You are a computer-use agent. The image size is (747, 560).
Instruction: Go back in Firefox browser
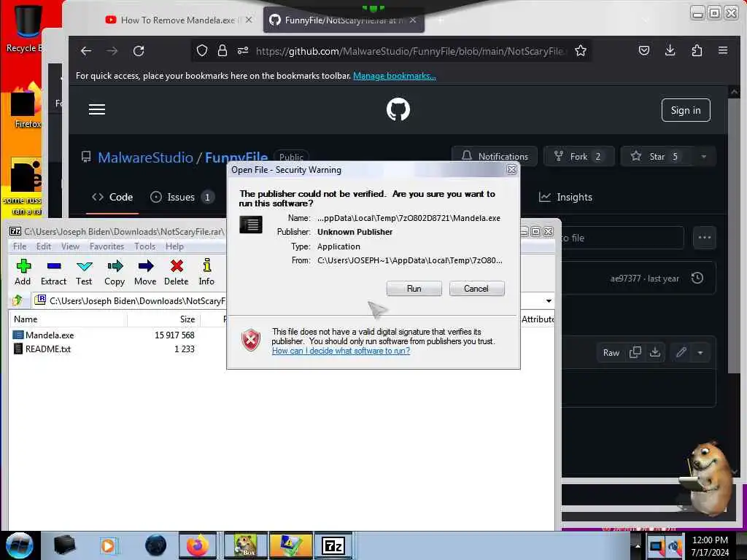[x=86, y=51]
